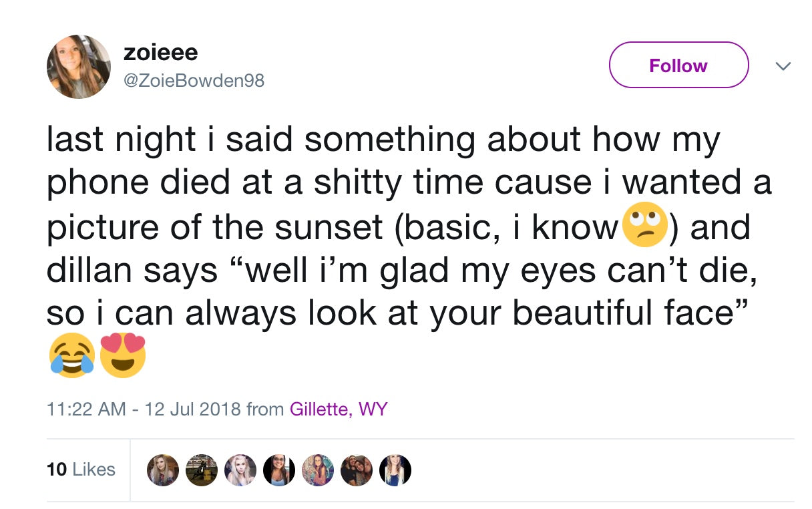View the 10 Likes count
The image size is (812, 509).
[x=82, y=470]
